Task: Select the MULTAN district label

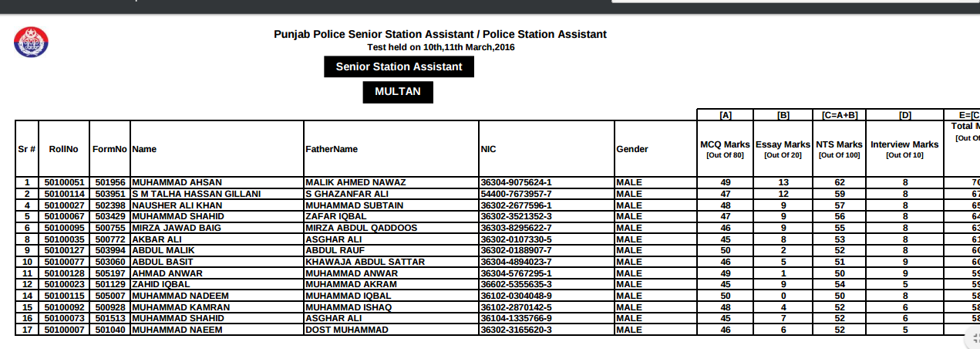Action: (398, 92)
